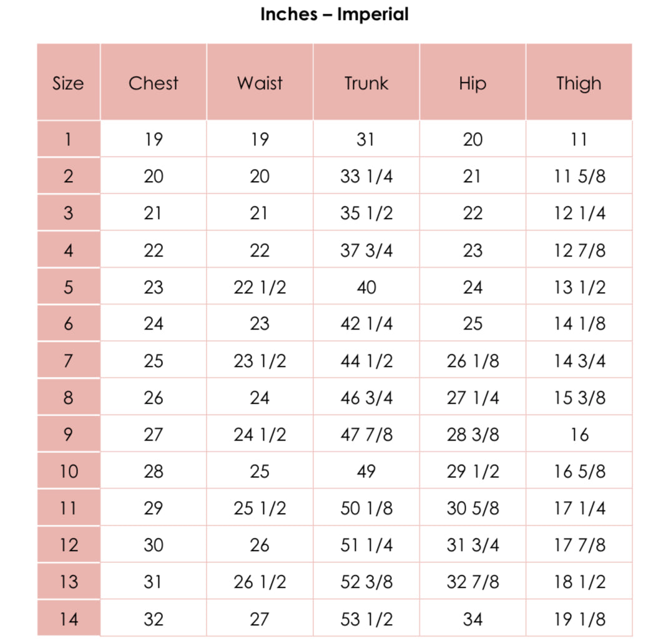Click the trunk value 47 7/8

[x=366, y=434]
